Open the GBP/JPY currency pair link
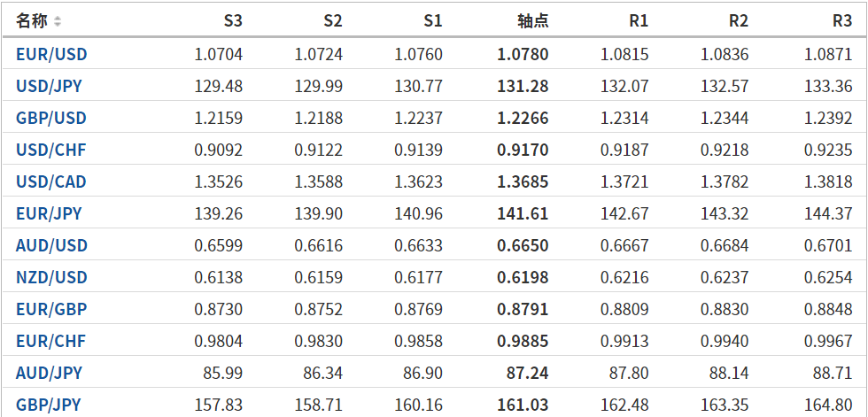The height and width of the screenshot is (417, 868). click(49, 405)
